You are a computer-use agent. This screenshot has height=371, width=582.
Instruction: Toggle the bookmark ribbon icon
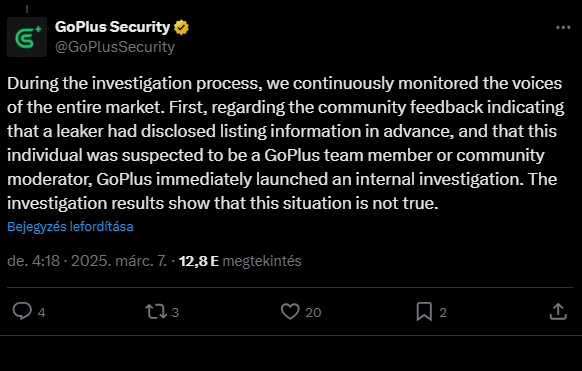(x=424, y=312)
